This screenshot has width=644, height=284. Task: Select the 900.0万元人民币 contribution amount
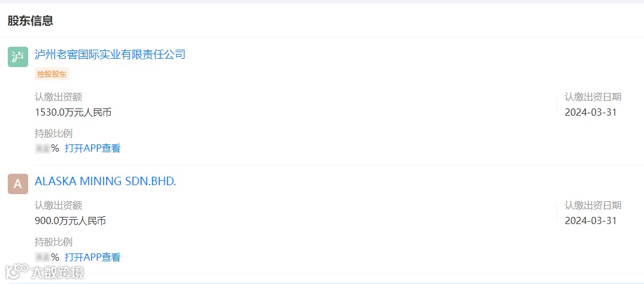pyautogui.click(x=71, y=221)
